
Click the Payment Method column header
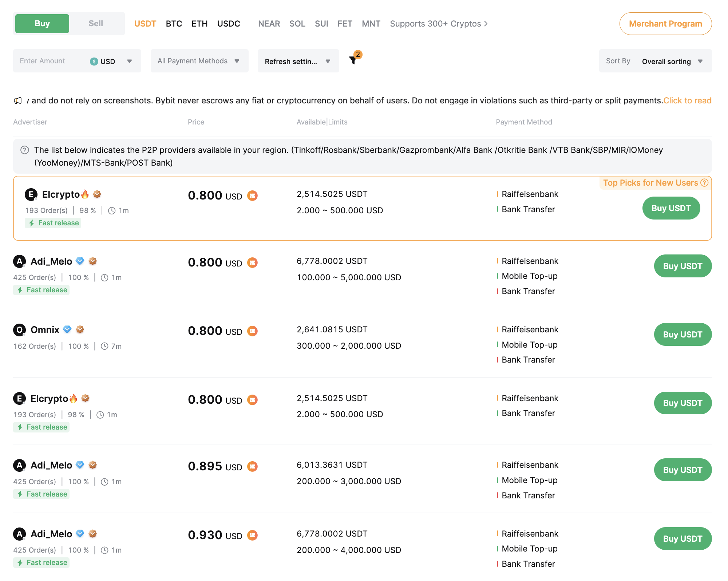pos(524,122)
